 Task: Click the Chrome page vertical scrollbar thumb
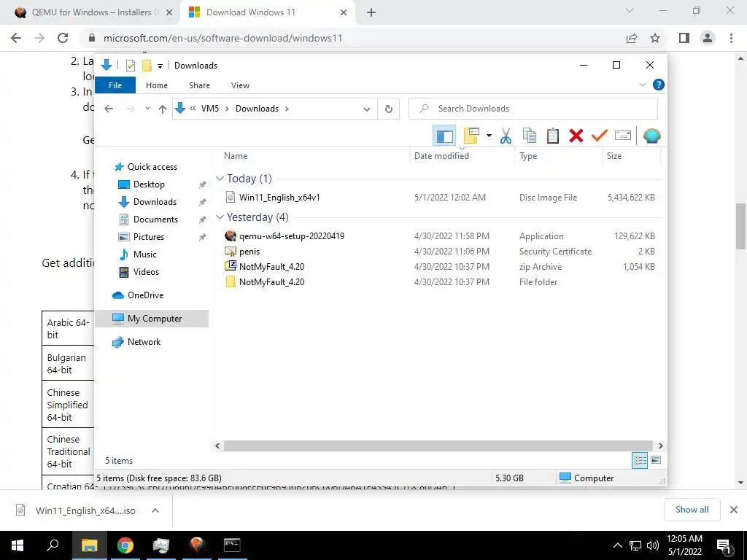[x=740, y=226]
